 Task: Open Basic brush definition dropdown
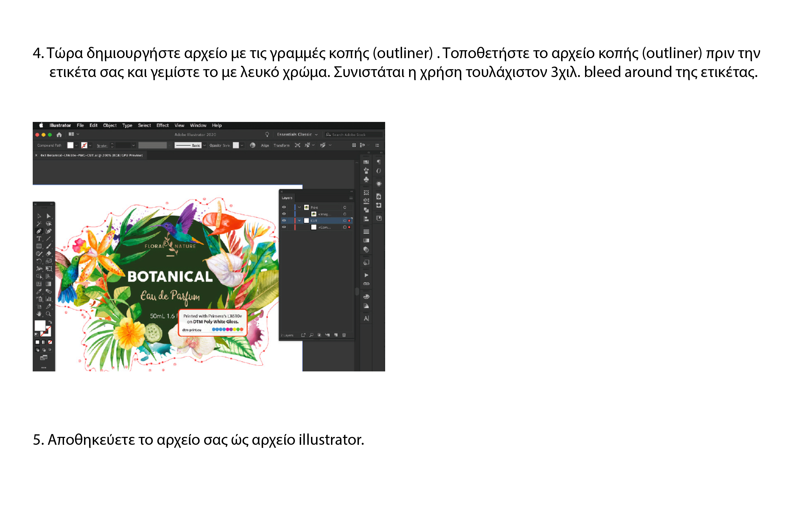(x=204, y=145)
